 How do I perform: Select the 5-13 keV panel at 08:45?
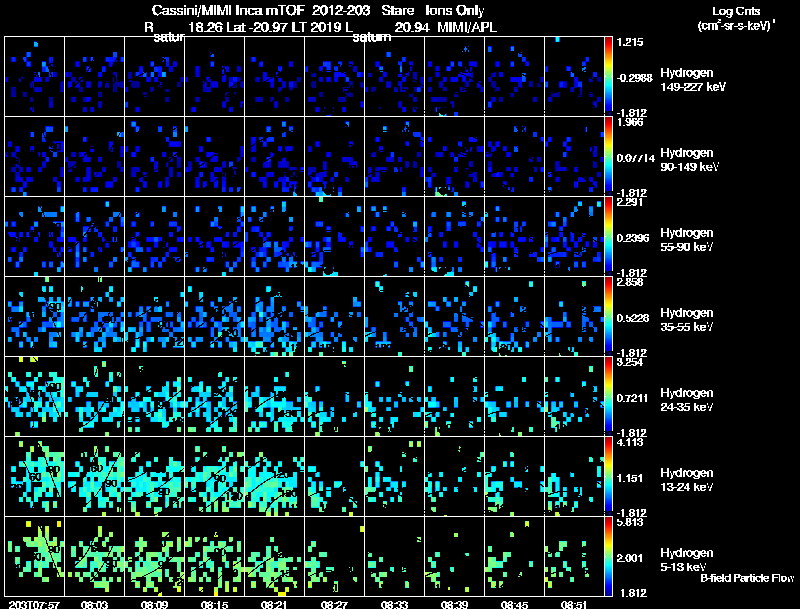click(x=514, y=556)
